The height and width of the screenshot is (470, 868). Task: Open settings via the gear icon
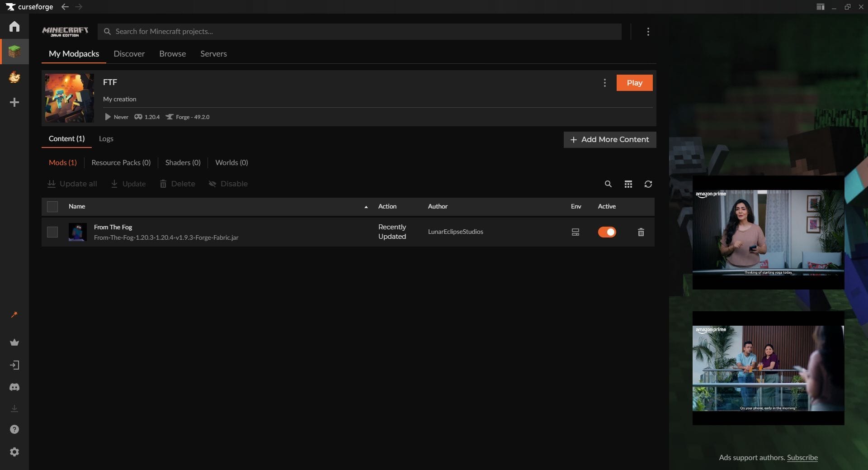pos(14,452)
